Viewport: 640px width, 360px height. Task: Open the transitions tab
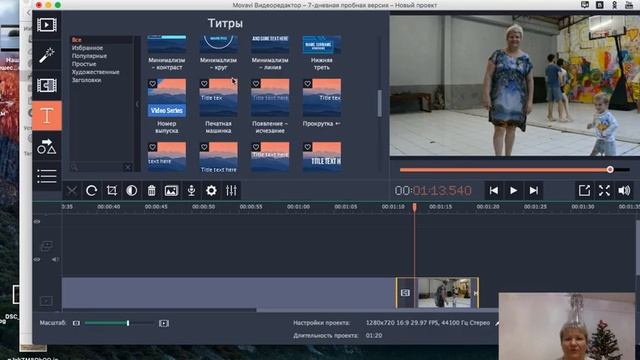[x=47, y=85]
